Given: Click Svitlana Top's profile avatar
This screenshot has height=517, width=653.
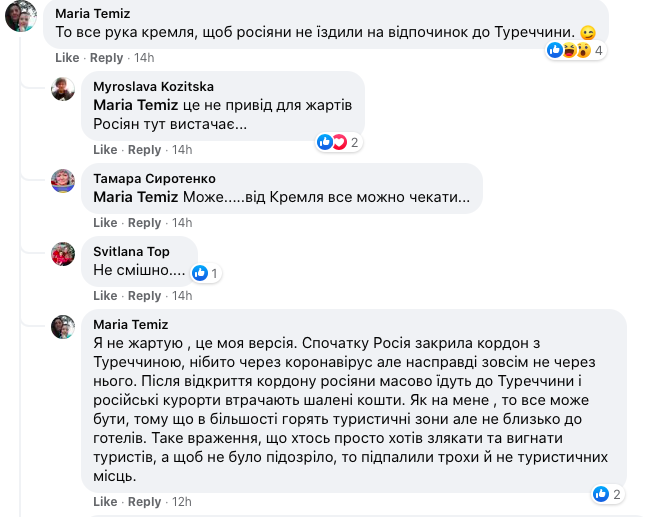Looking at the screenshot, I should (x=63, y=253).
